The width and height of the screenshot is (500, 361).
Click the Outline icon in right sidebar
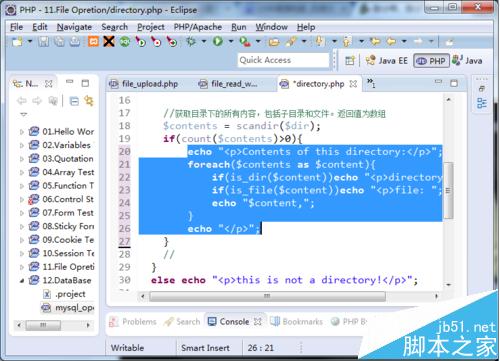[x=482, y=103]
